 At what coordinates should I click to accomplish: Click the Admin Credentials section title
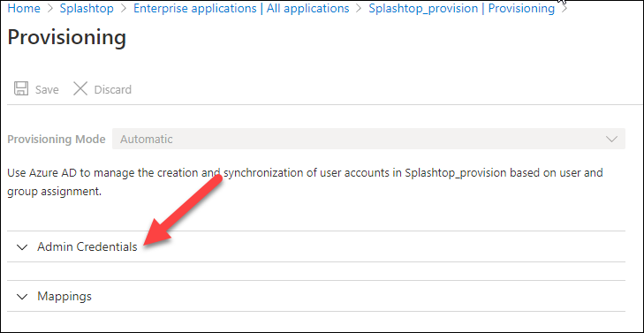coord(87,246)
